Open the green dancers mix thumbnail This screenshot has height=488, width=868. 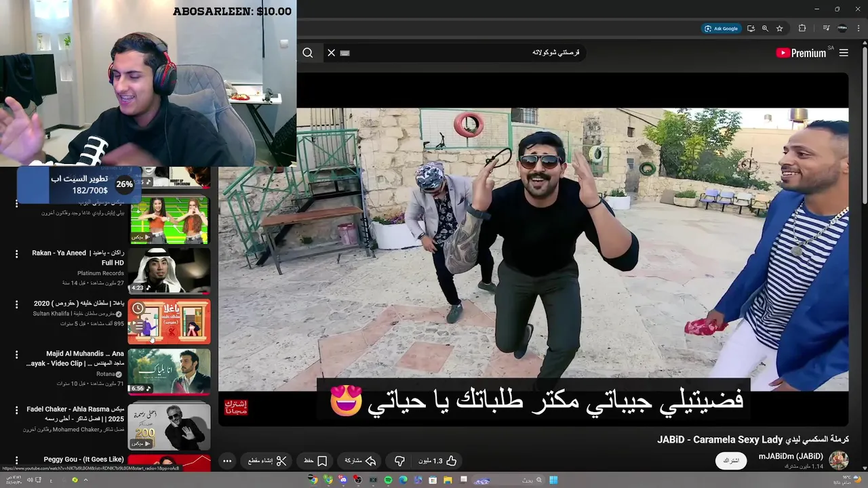click(169, 220)
